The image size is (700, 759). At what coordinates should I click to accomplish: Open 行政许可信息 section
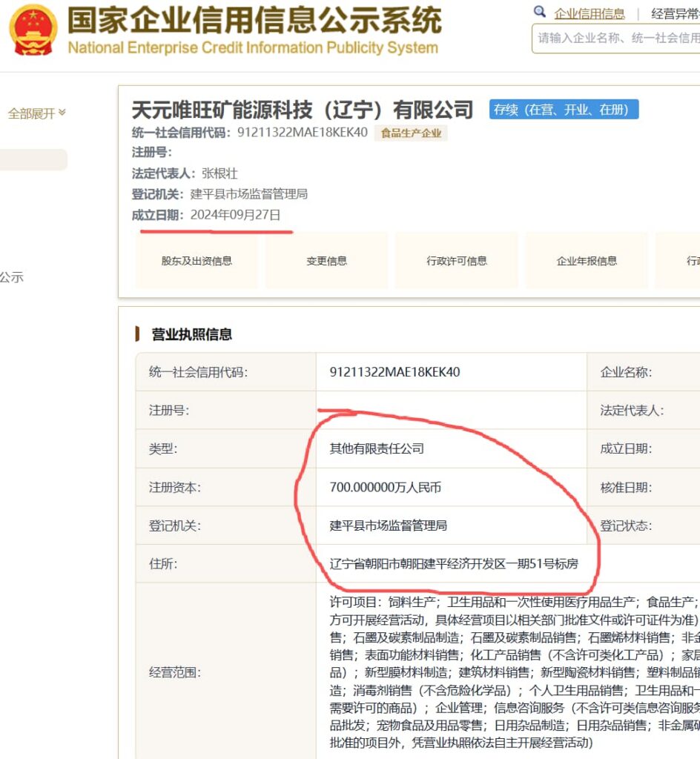click(457, 261)
